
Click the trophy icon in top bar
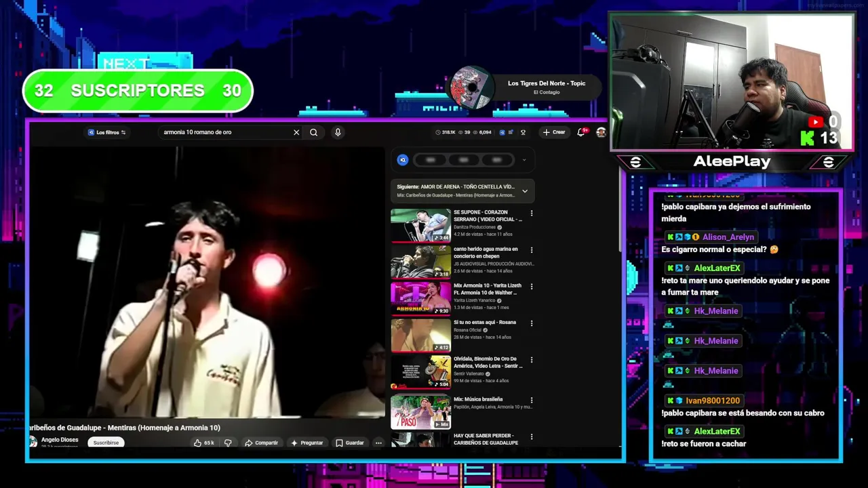tap(523, 132)
